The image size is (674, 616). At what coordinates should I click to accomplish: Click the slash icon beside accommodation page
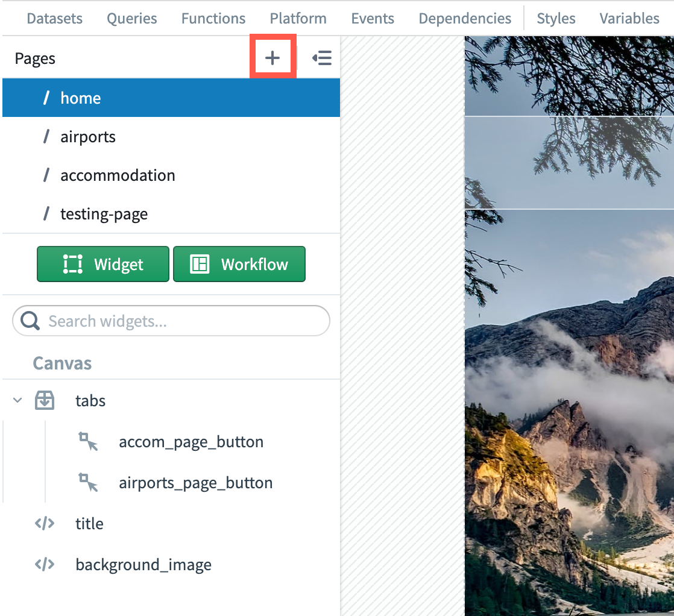pos(46,175)
